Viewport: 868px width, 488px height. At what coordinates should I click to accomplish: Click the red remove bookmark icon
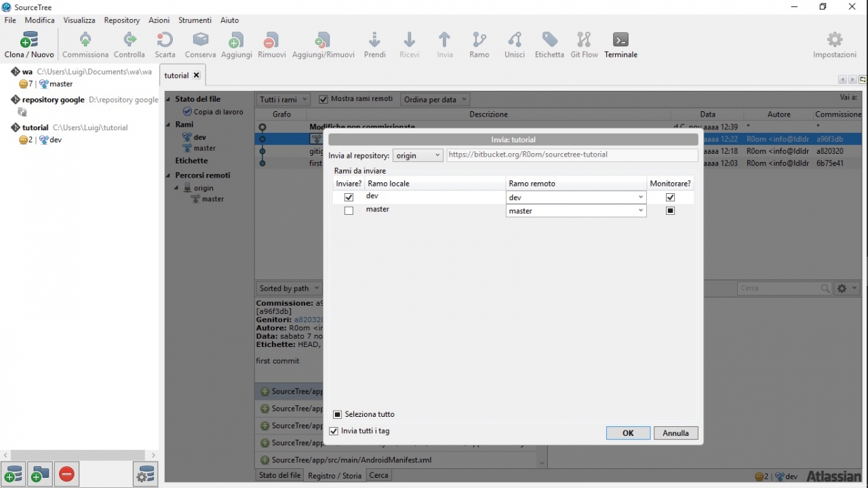(x=66, y=474)
